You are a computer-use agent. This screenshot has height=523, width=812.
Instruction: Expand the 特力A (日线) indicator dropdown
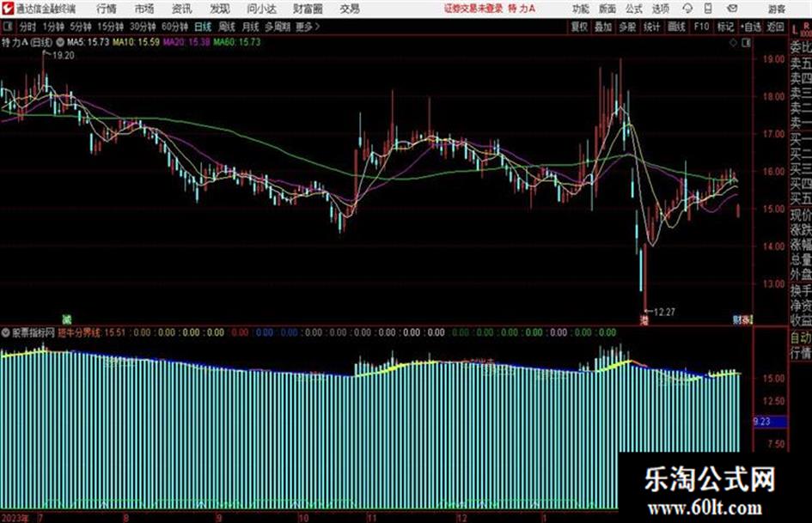[60, 42]
